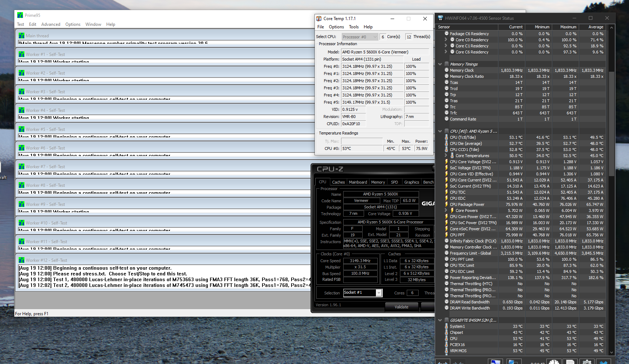Image resolution: width=629 pixels, height=364 pixels.
Task: Click the Worker #6 Self-Test window icon
Action: [x=22, y=148]
